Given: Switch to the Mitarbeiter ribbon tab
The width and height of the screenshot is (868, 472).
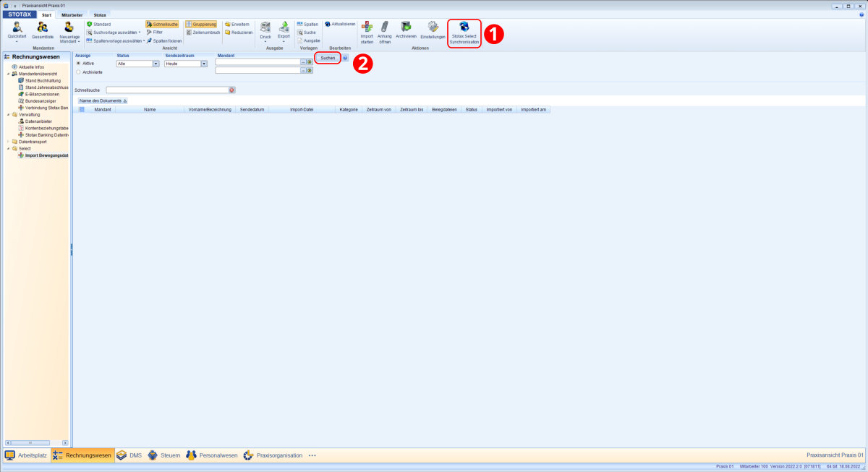Looking at the screenshot, I should pyautogui.click(x=71, y=14).
